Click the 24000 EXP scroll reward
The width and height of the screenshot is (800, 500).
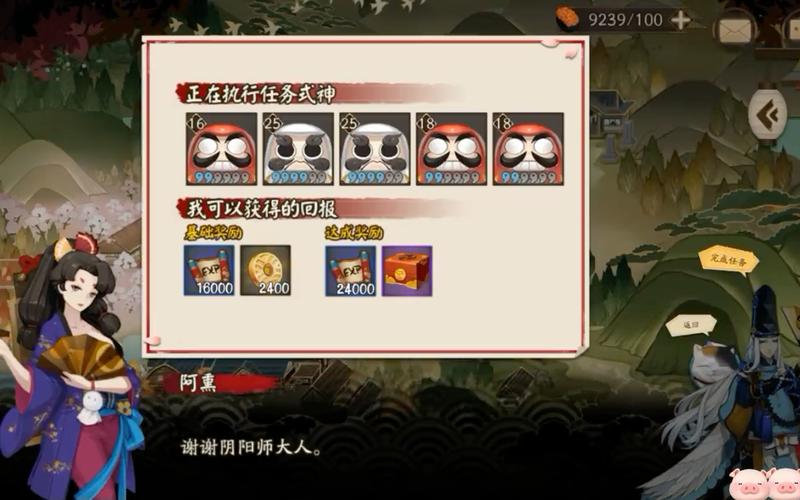tap(351, 270)
